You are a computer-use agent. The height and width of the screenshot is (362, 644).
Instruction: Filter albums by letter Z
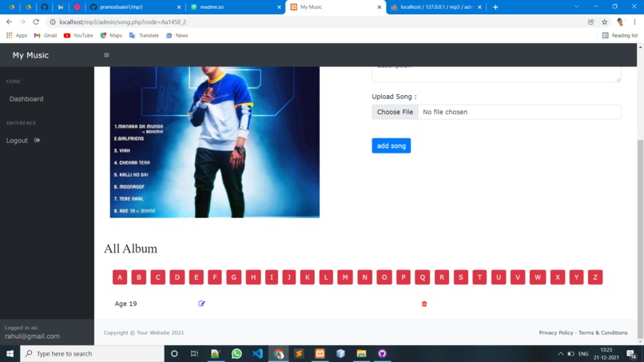point(595,277)
